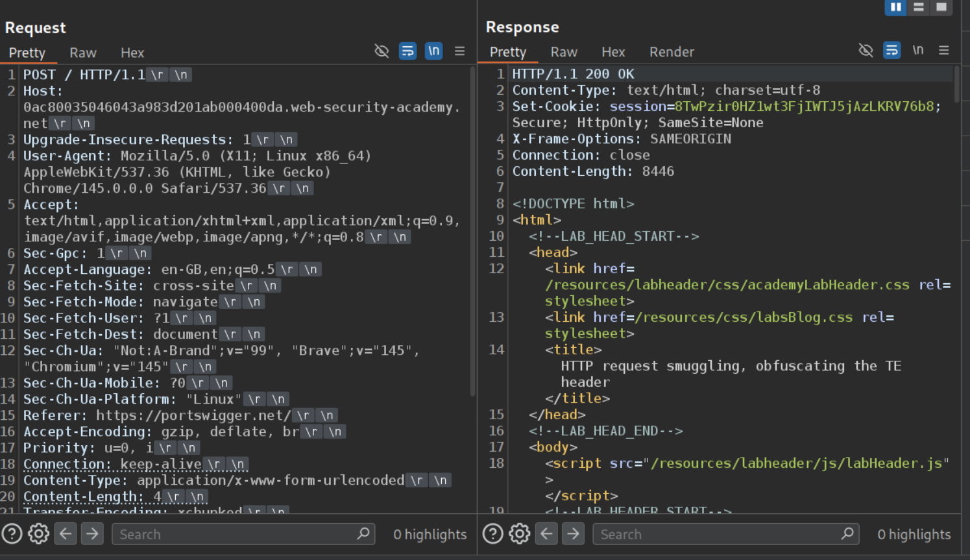
Task: Disable non-printable characters (\n) in Request panel
Action: coord(433,51)
